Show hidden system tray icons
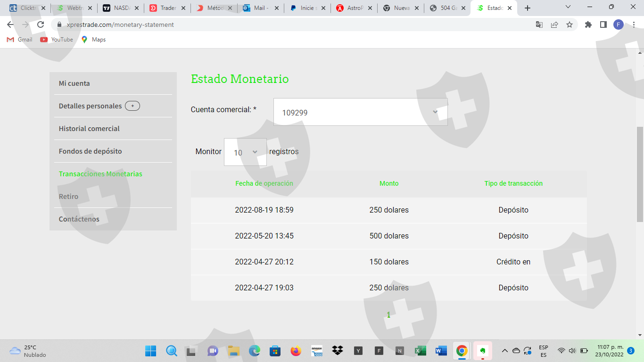This screenshot has height=362, width=644. click(504, 351)
